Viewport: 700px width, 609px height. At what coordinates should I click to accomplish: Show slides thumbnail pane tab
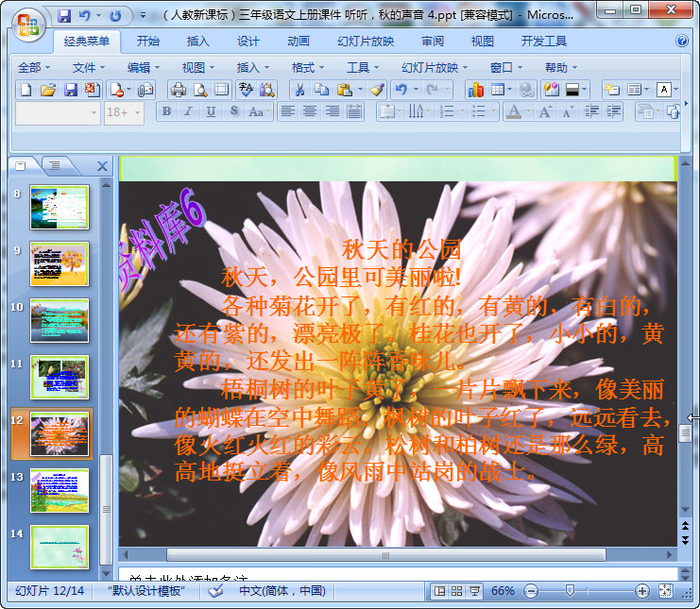pyautogui.click(x=21, y=166)
